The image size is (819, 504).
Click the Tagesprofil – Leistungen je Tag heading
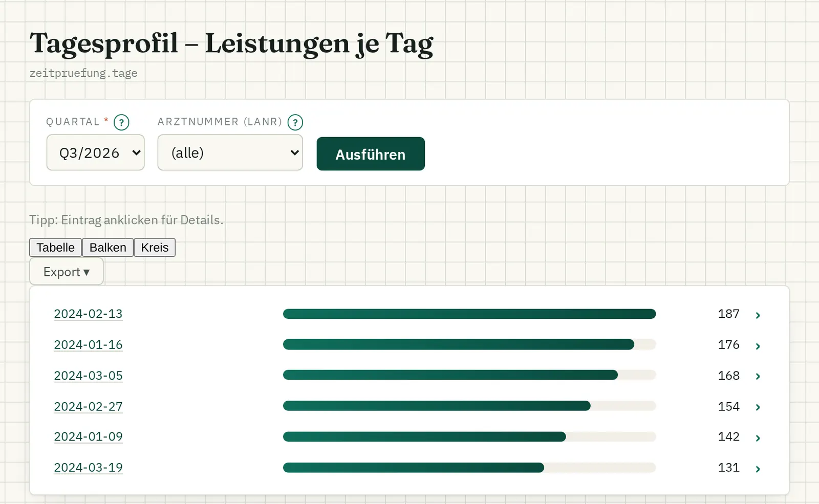231,44
